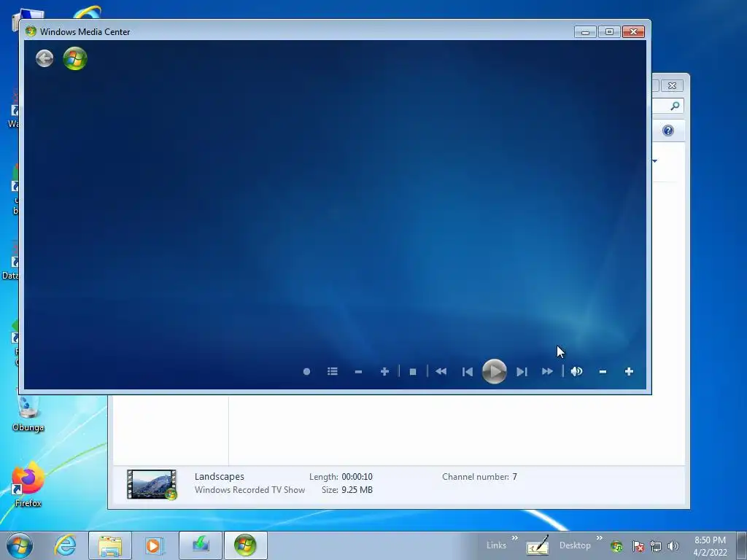The width and height of the screenshot is (747, 560).
Task: Fast forward the video
Action: click(547, 371)
